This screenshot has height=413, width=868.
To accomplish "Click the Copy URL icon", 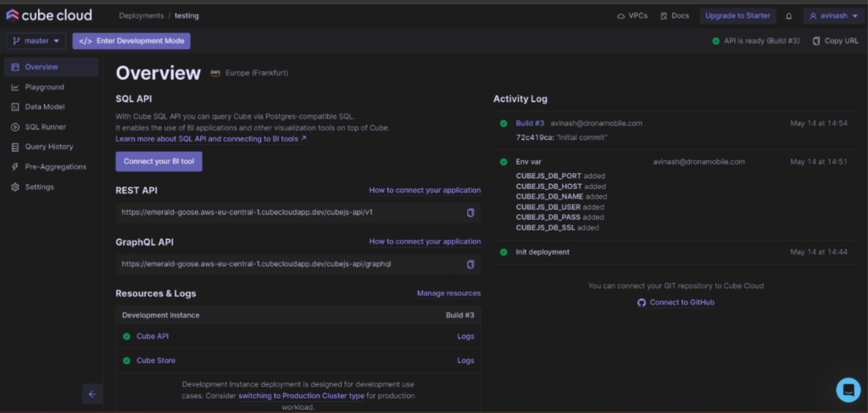I will click(x=816, y=41).
